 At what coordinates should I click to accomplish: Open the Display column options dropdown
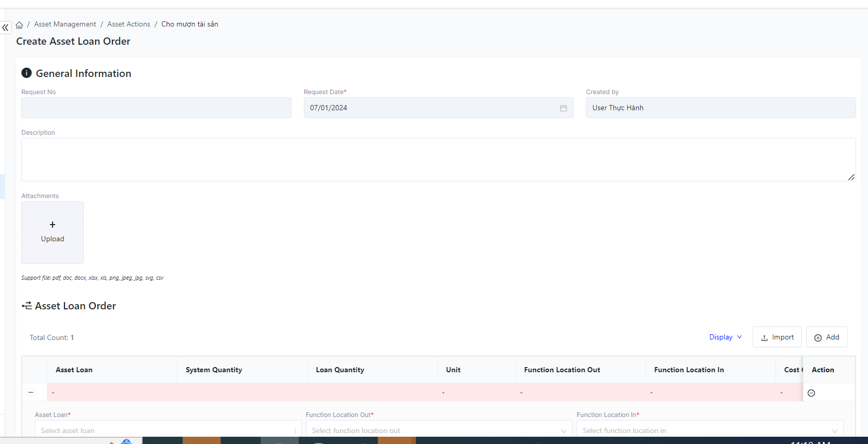(725, 337)
